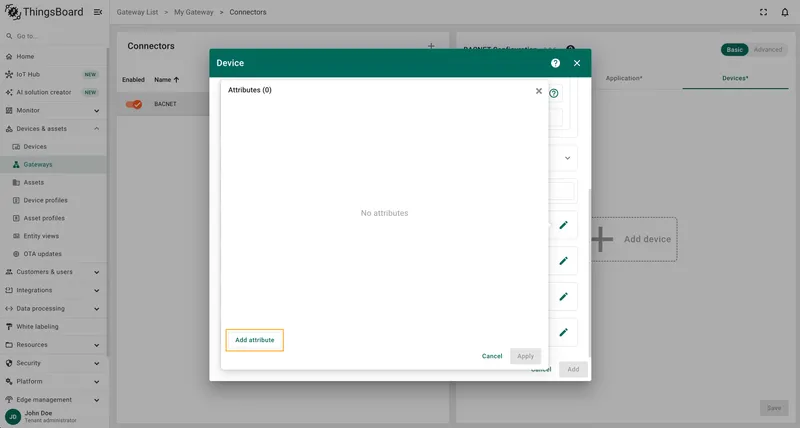This screenshot has width=800, height=428.
Task: Go to Gateway List breadcrumb
Action: [137, 12]
